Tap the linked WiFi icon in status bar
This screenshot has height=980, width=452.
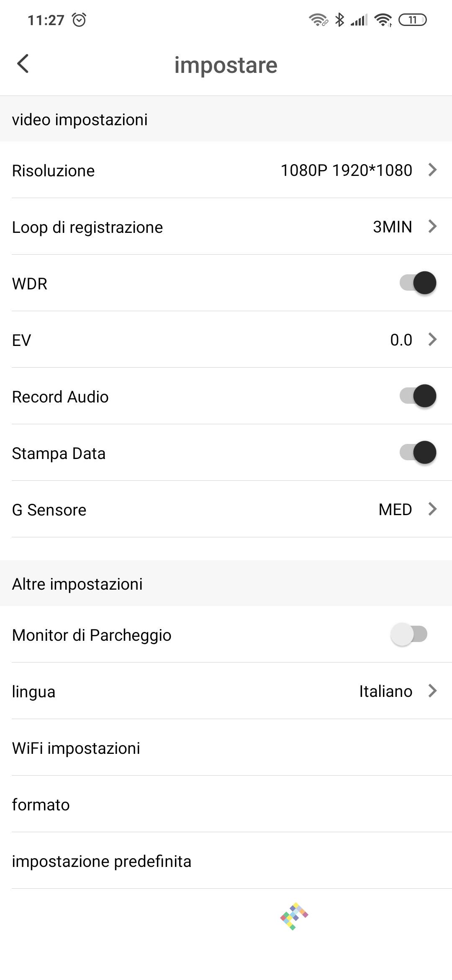click(318, 20)
